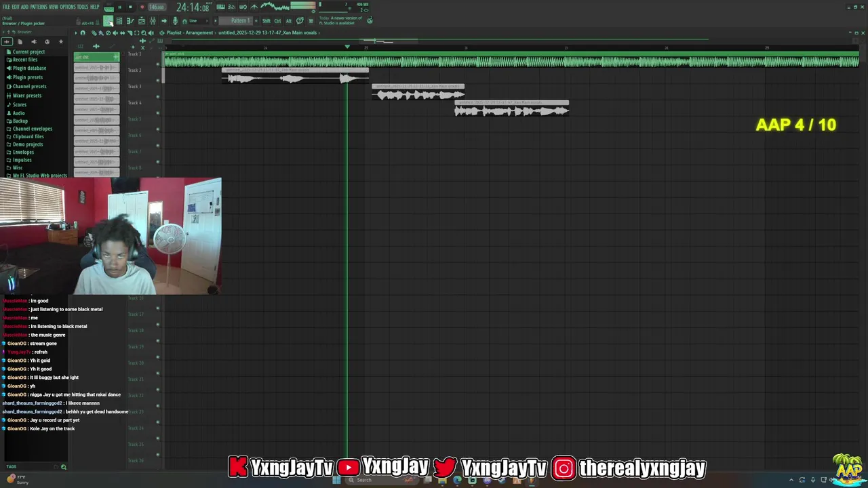Expand Mixer presets folder
Image resolution: width=868 pixels, height=488 pixels.
click(27, 96)
